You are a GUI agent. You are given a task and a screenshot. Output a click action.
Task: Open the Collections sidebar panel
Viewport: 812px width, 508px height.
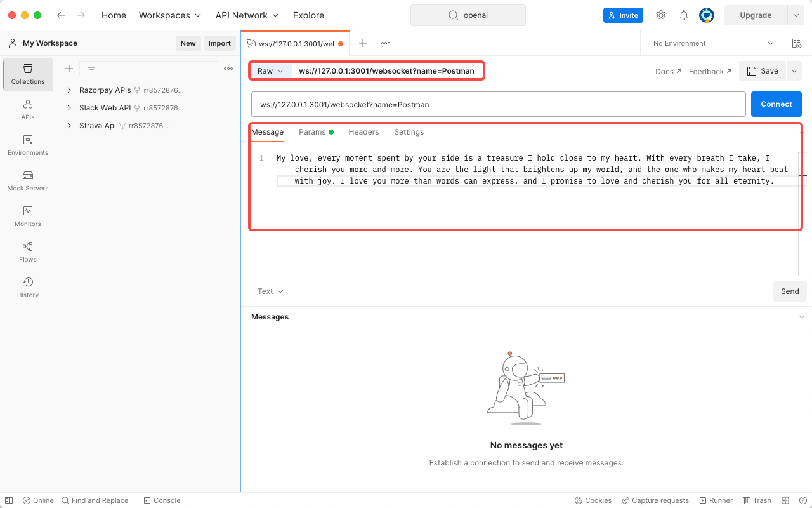click(28, 74)
